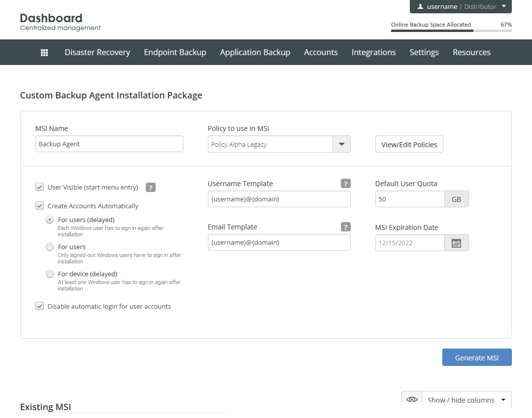Open the Settings menu

click(x=424, y=52)
